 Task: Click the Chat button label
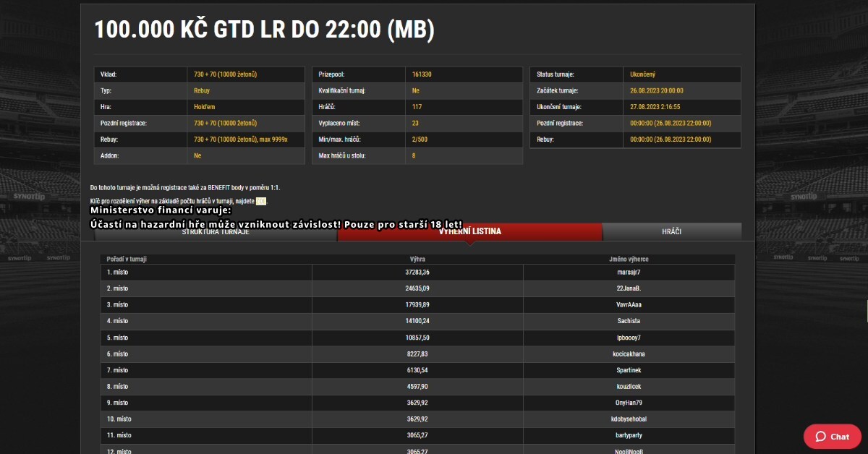pos(840,437)
